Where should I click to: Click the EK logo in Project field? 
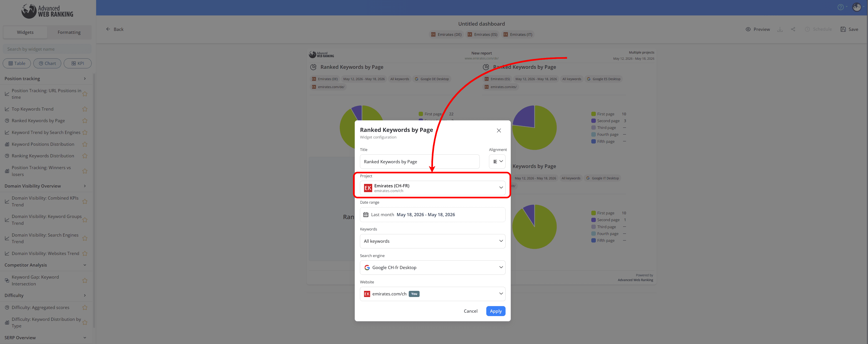368,188
